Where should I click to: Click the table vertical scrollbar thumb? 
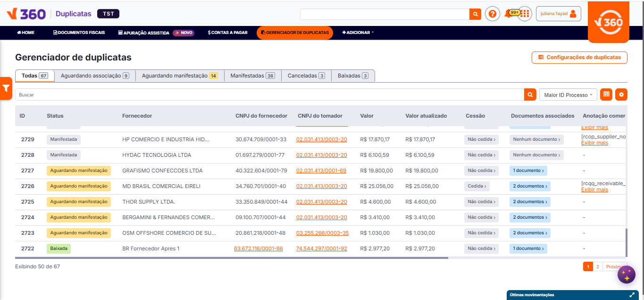[627, 242]
